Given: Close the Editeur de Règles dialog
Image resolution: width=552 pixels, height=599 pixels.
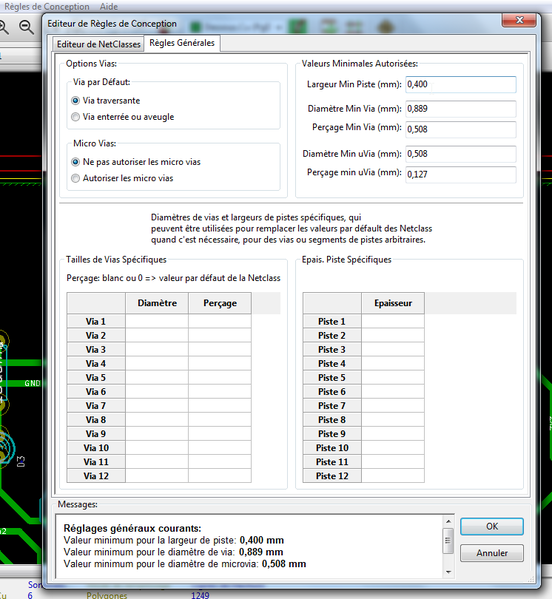Looking at the screenshot, I should (520, 20).
